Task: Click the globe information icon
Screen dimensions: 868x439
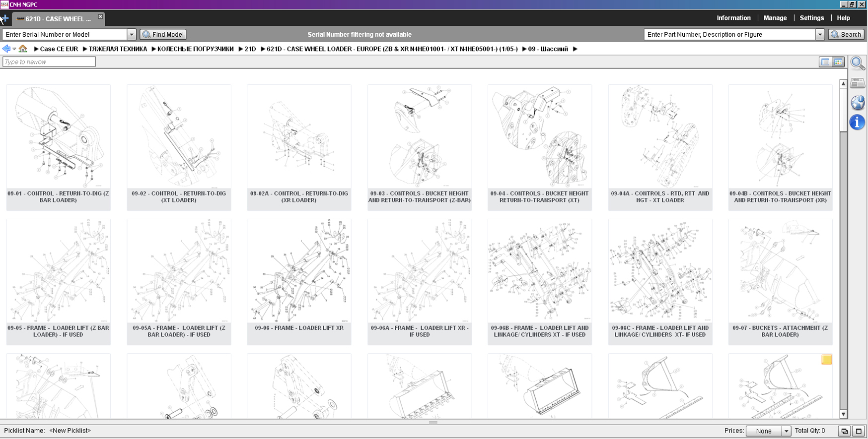Action: coord(858,103)
